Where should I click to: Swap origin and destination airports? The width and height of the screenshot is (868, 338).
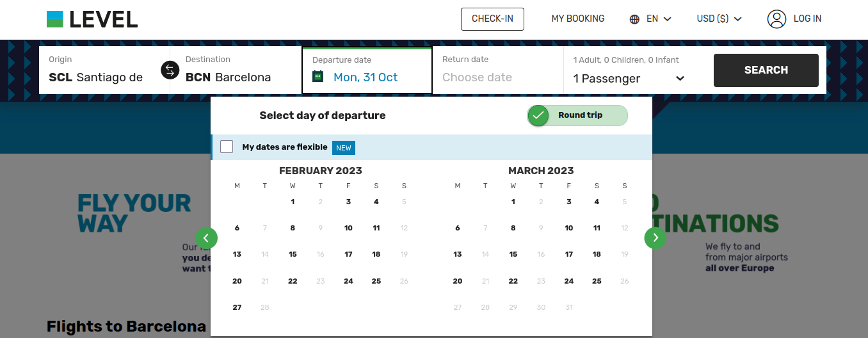click(x=170, y=70)
